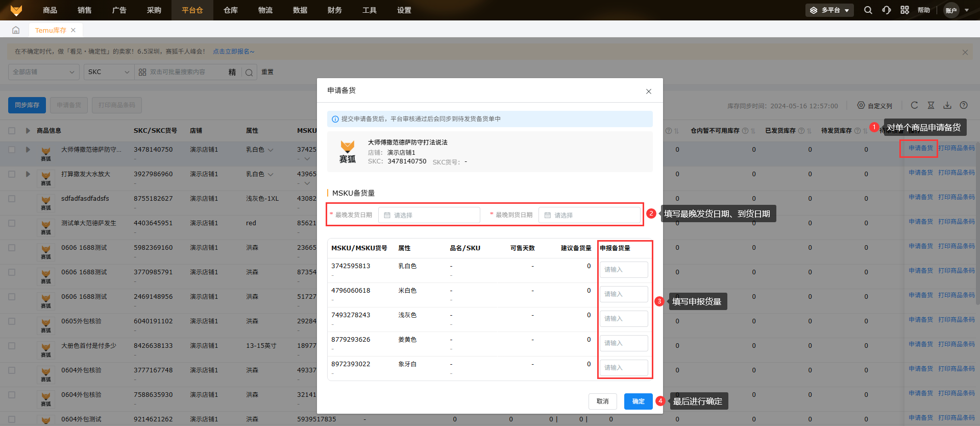Expand 乳白色 attribute of SKC 3478140750
980x426 pixels.
click(271, 150)
